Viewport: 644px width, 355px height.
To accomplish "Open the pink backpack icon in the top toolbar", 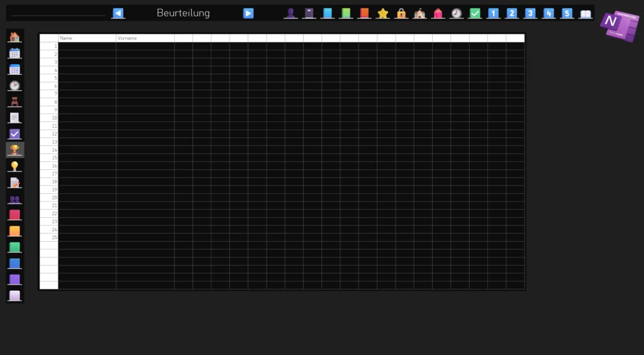I will 438,13.
